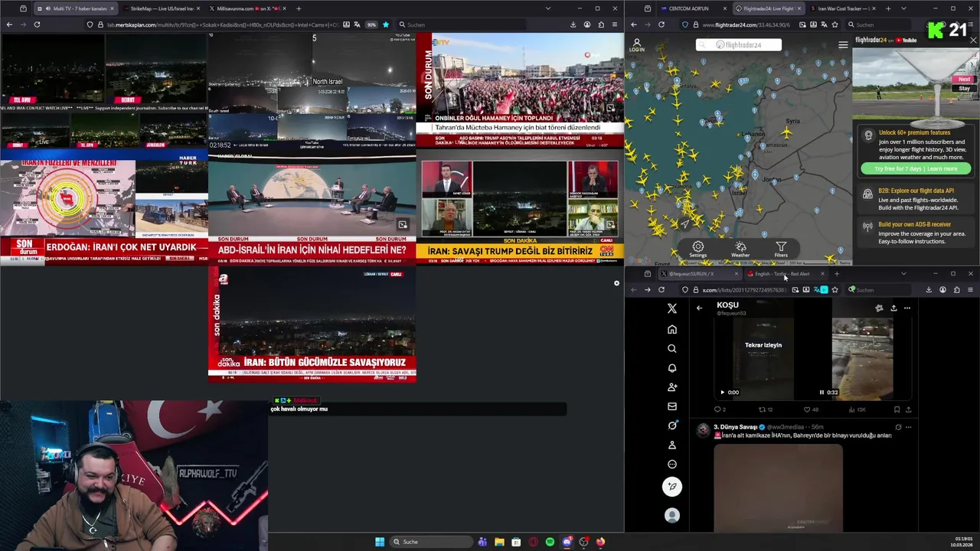Click the Flightradar24 search field

point(739,45)
